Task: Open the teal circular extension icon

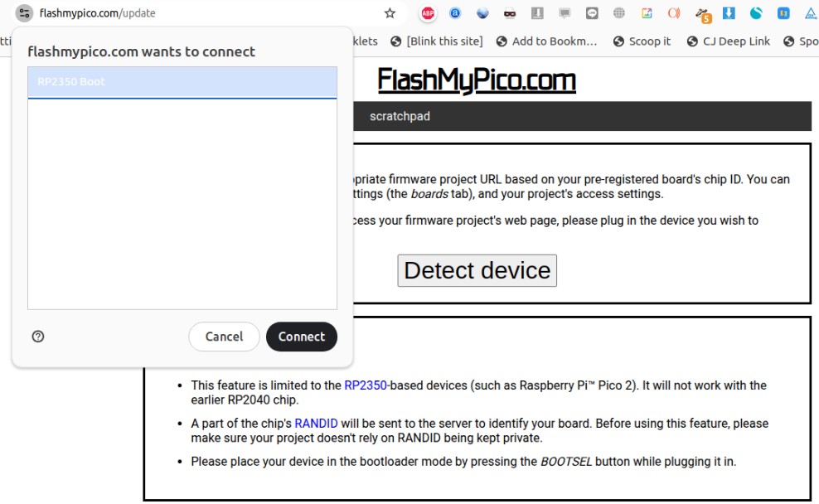Action: click(756, 13)
